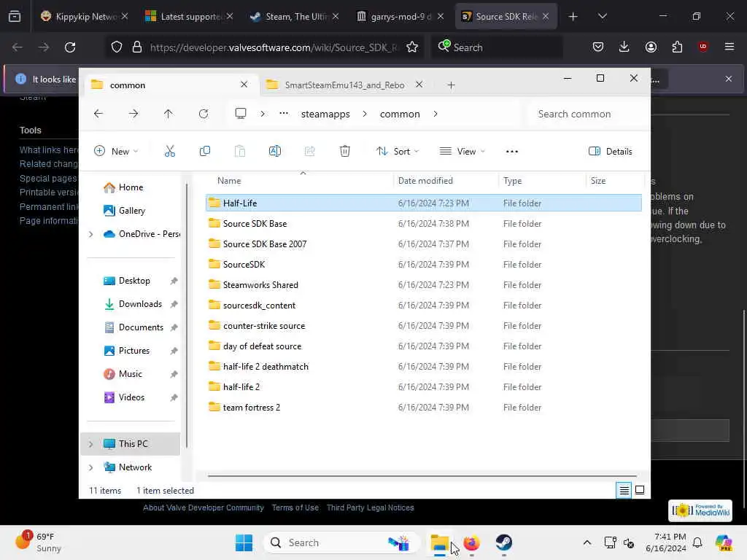Click the Windows taskbar Search box
Viewport: 747px width, 560px height.
341,542
